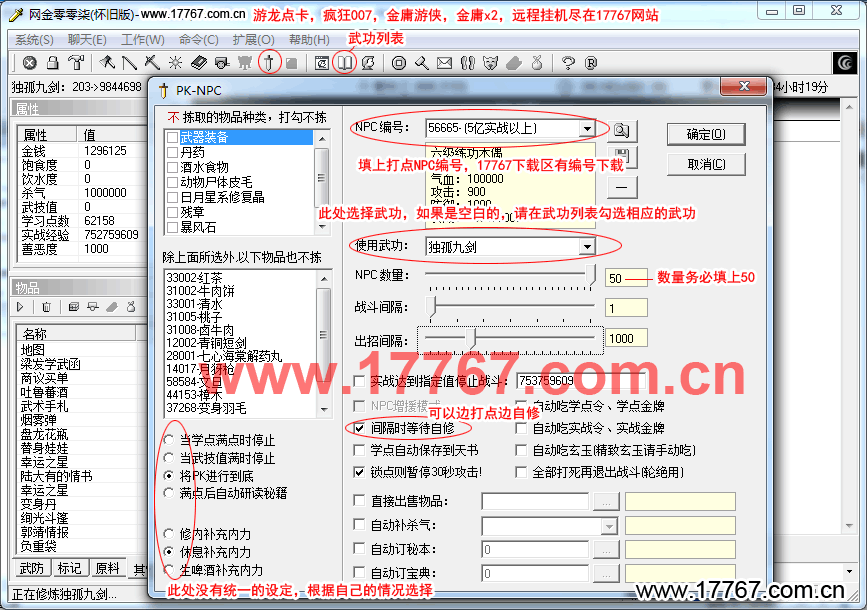Open the 系统(S) menu

point(34,40)
